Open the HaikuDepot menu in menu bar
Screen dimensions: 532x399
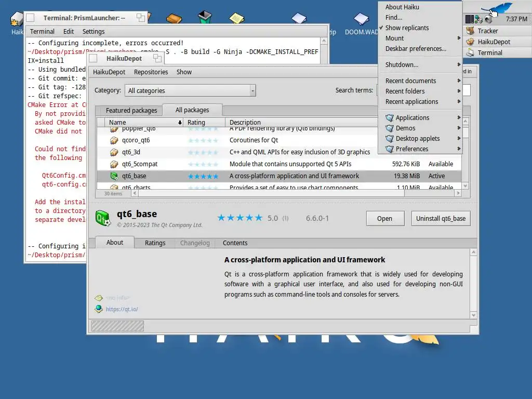(x=109, y=72)
